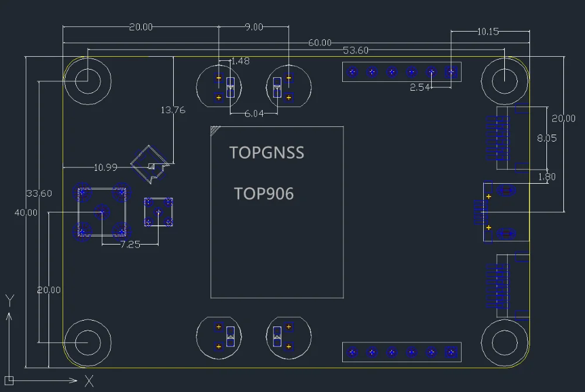The height and width of the screenshot is (392, 585).
Task: Select the 10.15 dimension text
Action: (x=488, y=32)
